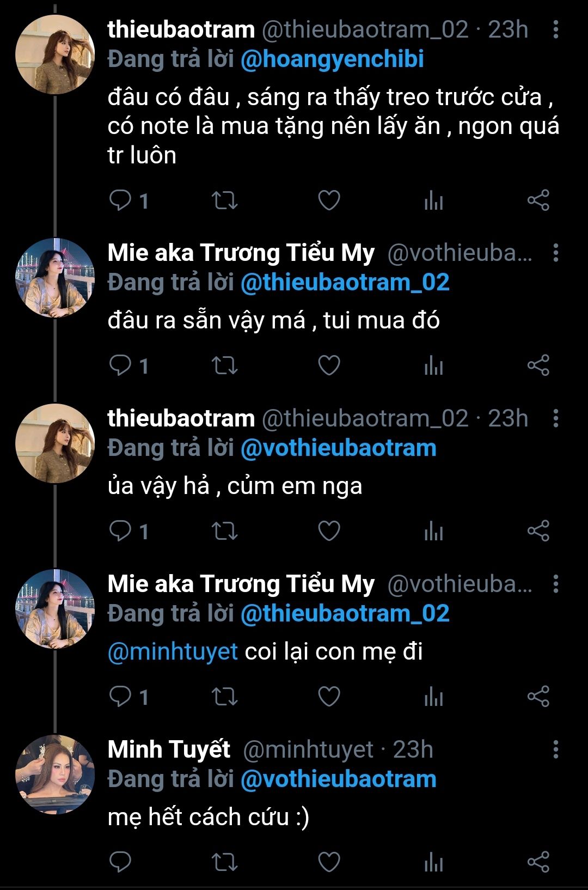Screen dimensions: 588x890
Task: Like the "đâu có đâu" tweet
Action: pyautogui.click(x=329, y=200)
